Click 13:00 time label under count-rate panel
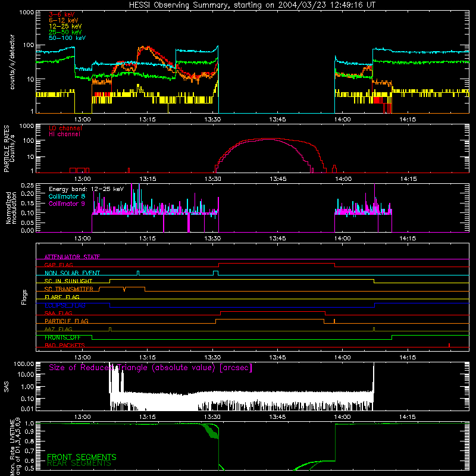The image size is (476, 476). (x=83, y=120)
